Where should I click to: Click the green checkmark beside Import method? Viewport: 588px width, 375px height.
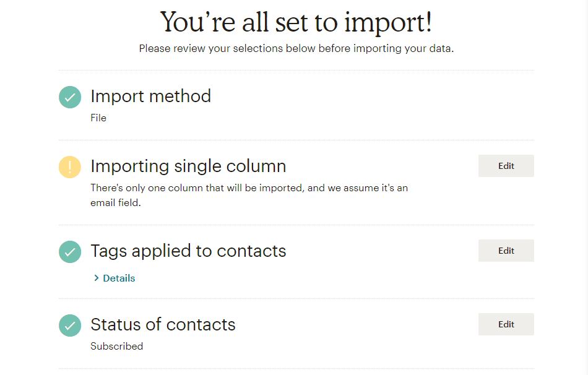(69, 97)
